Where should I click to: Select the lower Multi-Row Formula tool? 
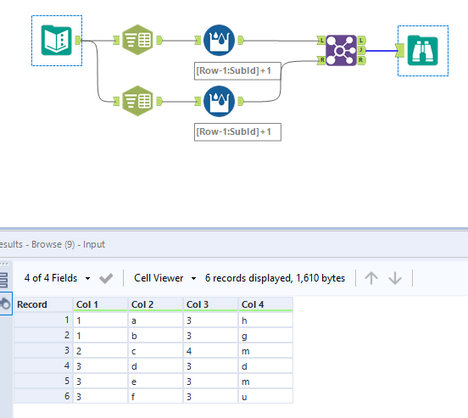(x=219, y=101)
